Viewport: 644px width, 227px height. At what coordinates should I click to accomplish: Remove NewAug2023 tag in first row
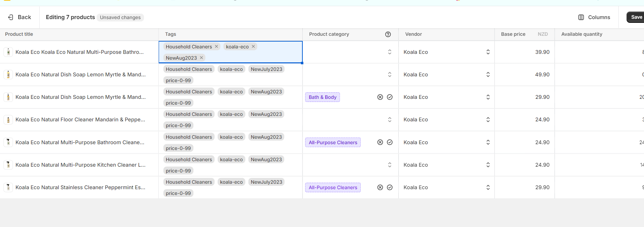pos(201,58)
